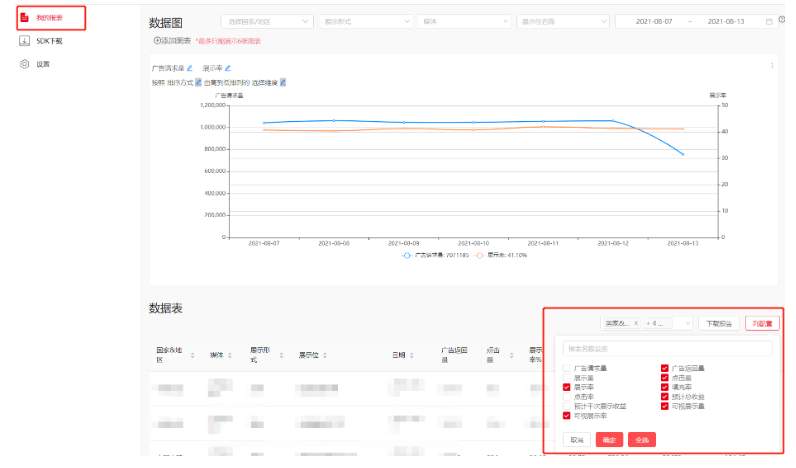Click 添加图表 to add a chart
This screenshot has height=468, width=796.
(x=172, y=41)
